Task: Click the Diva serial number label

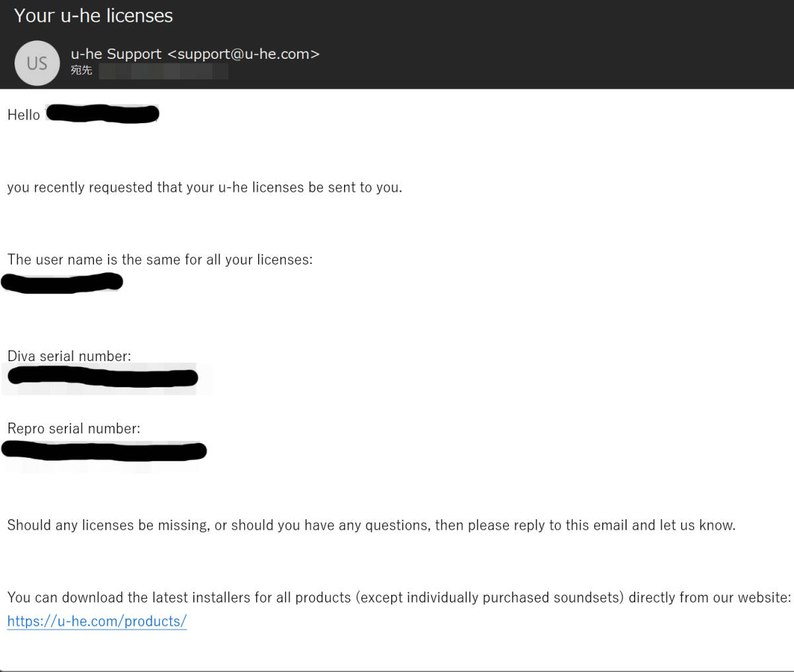Action: pyautogui.click(x=69, y=356)
